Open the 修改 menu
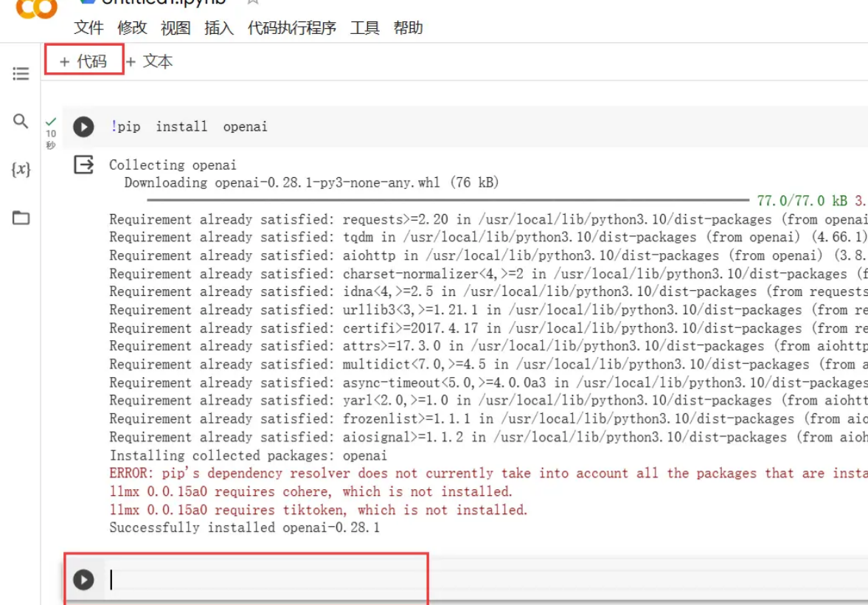The height and width of the screenshot is (605, 868). point(132,28)
